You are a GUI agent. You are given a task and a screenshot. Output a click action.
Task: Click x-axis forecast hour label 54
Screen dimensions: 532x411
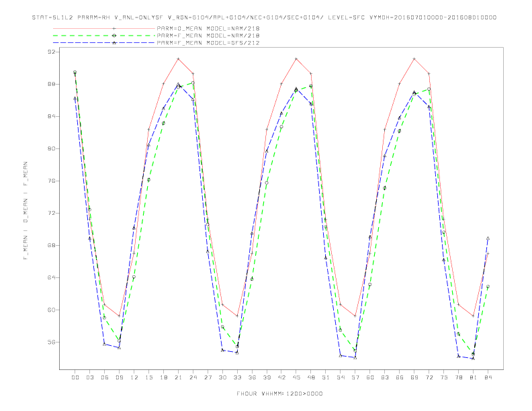[x=341, y=377]
